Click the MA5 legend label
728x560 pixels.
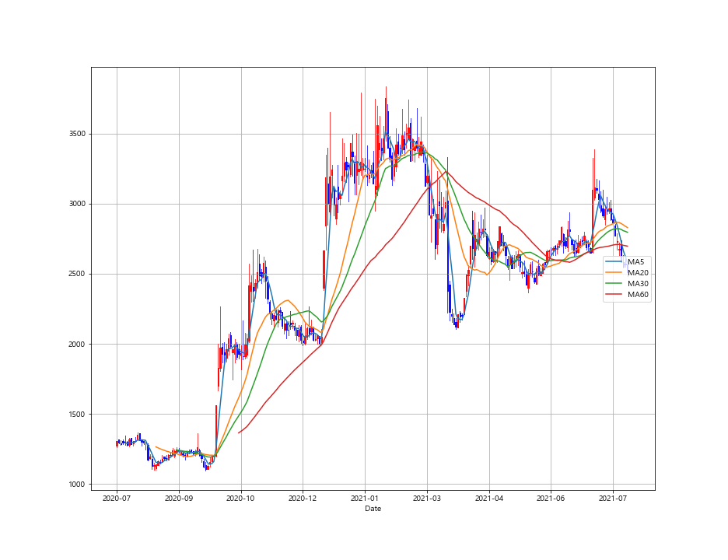(x=636, y=262)
